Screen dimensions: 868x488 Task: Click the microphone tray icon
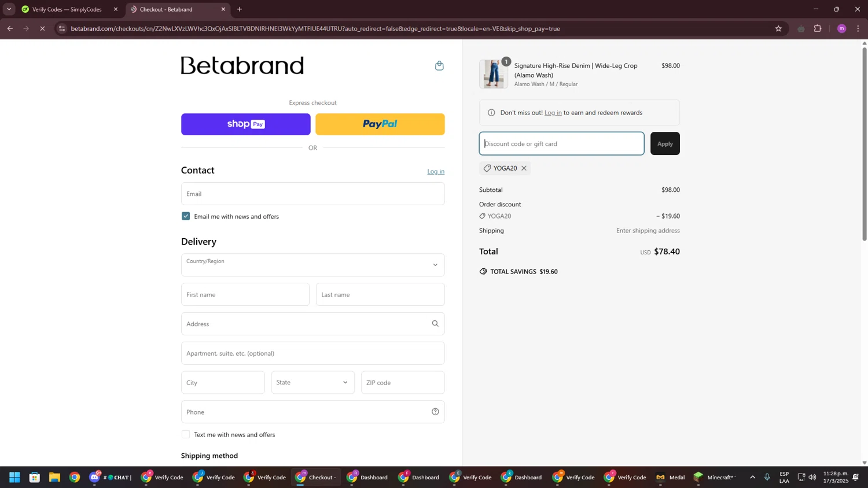tap(767, 478)
